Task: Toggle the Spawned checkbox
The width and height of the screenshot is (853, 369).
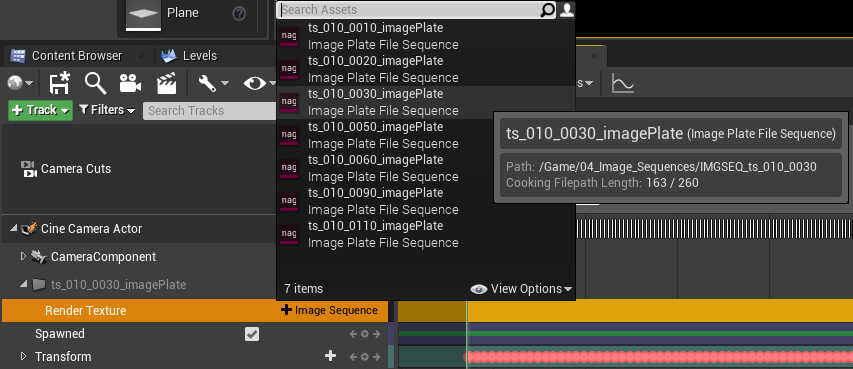Action: click(252, 334)
